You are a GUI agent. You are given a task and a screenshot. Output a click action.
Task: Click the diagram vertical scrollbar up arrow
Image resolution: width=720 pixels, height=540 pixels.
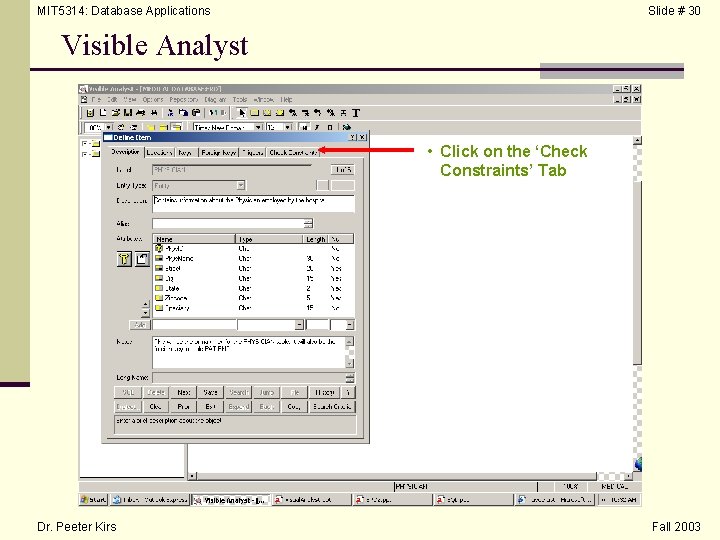click(x=637, y=141)
